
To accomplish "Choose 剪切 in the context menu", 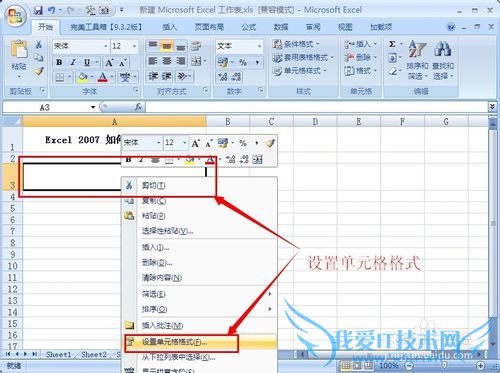I will click(x=200, y=185).
